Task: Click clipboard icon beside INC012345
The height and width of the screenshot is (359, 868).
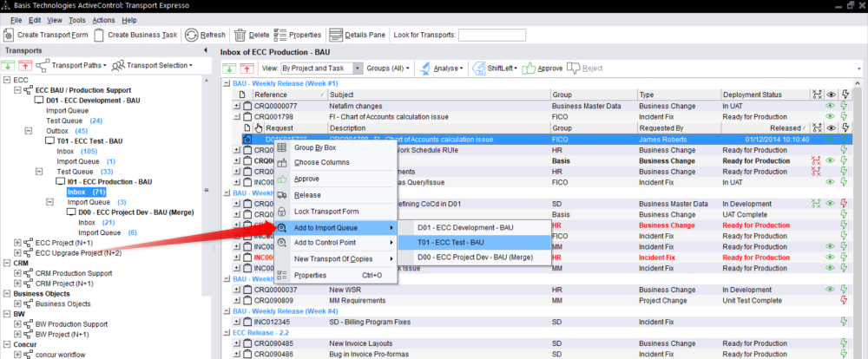Action: point(247,322)
